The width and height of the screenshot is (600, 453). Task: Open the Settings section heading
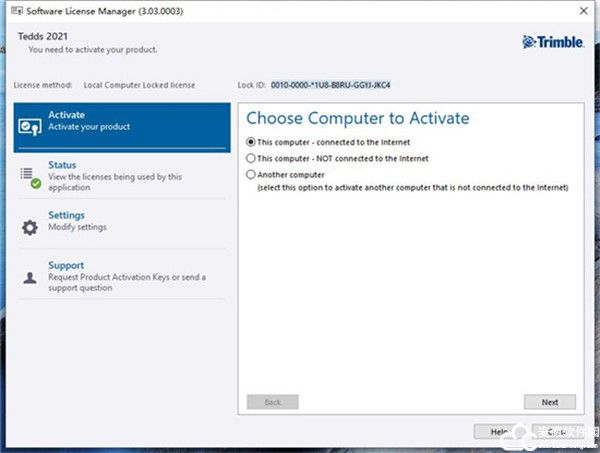coord(66,215)
